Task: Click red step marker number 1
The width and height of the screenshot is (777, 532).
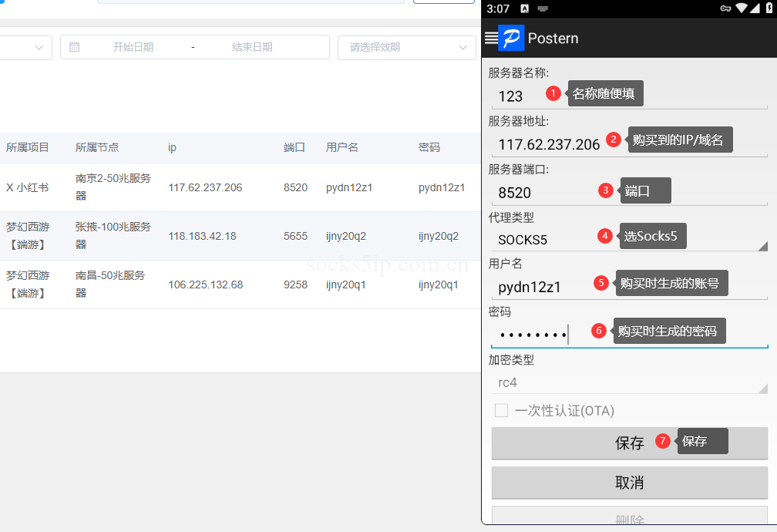Action: point(553,93)
